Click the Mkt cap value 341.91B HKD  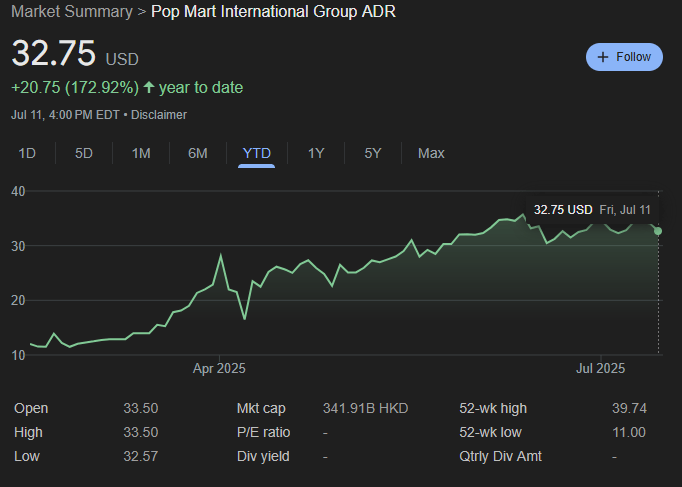coord(365,408)
